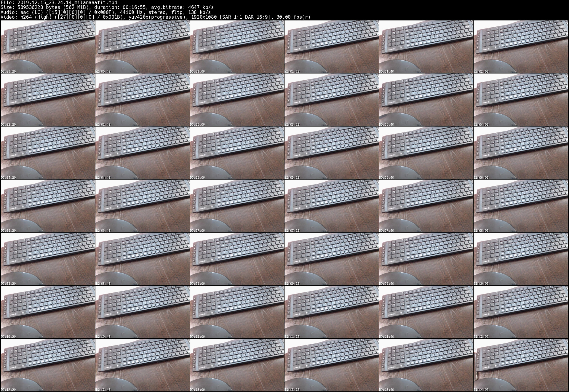Click the frame at timestamp 00:02:40
The image size is (569, 392).
[143, 100]
